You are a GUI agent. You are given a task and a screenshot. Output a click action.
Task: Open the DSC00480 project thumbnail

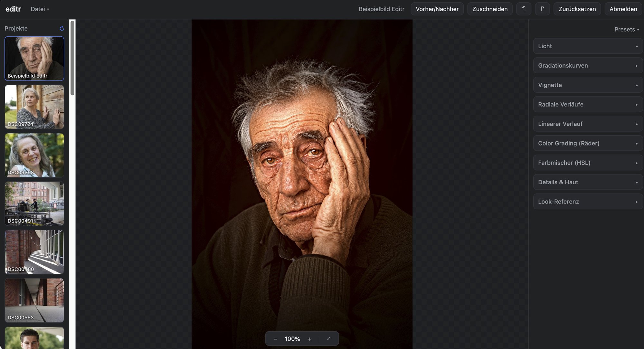click(x=34, y=252)
